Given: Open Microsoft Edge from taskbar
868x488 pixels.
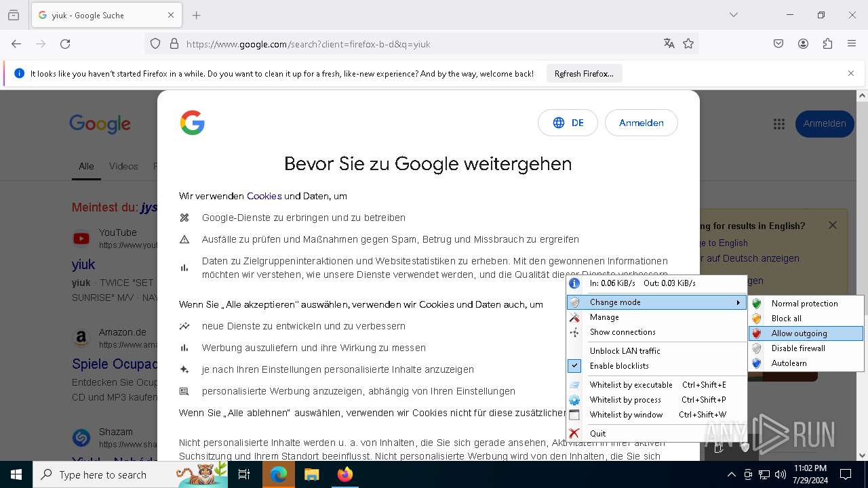Looking at the screenshot, I should [x=279, y=474].
